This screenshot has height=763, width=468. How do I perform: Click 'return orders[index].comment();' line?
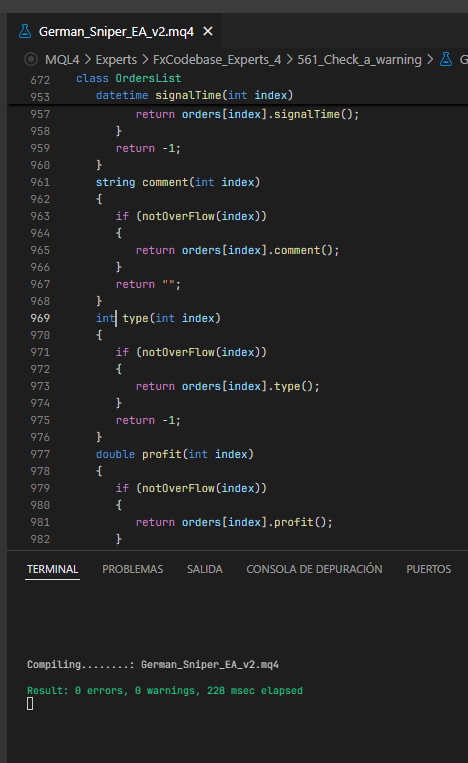pos(237,251)
